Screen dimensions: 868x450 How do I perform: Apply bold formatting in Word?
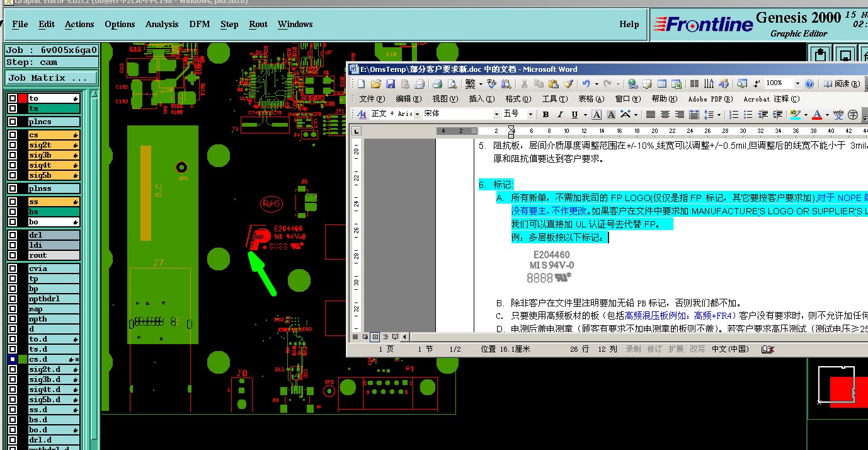point(545,115)
